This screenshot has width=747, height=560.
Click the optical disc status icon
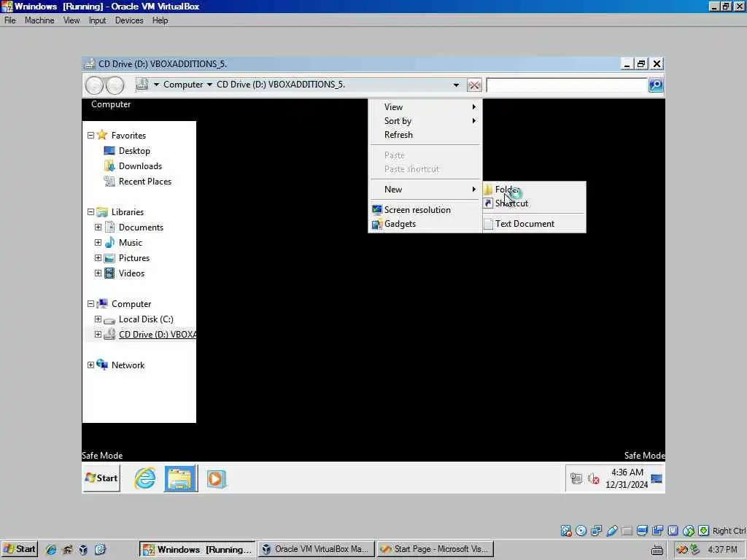coord(581,531)
